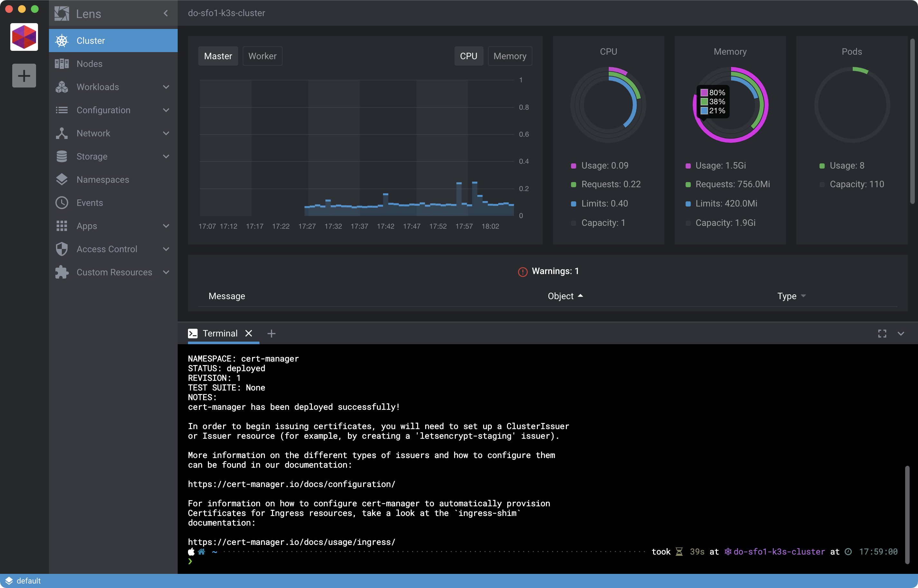
Task: Click the default namespace status bar item
Action: pyautogui.click(x=23, y=581)
